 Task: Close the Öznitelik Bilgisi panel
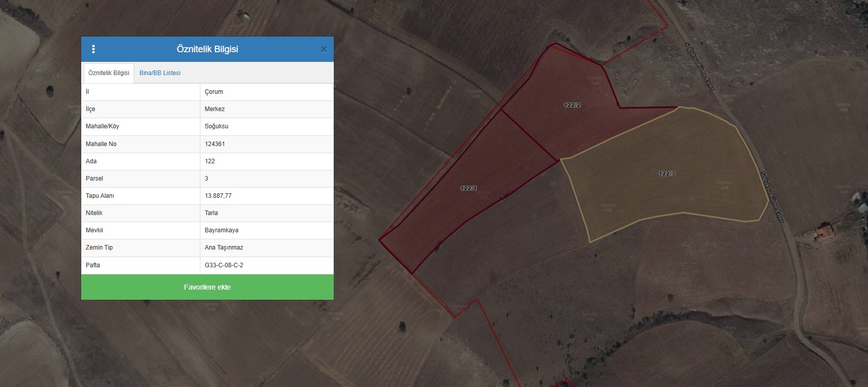(x=324, y=49)
